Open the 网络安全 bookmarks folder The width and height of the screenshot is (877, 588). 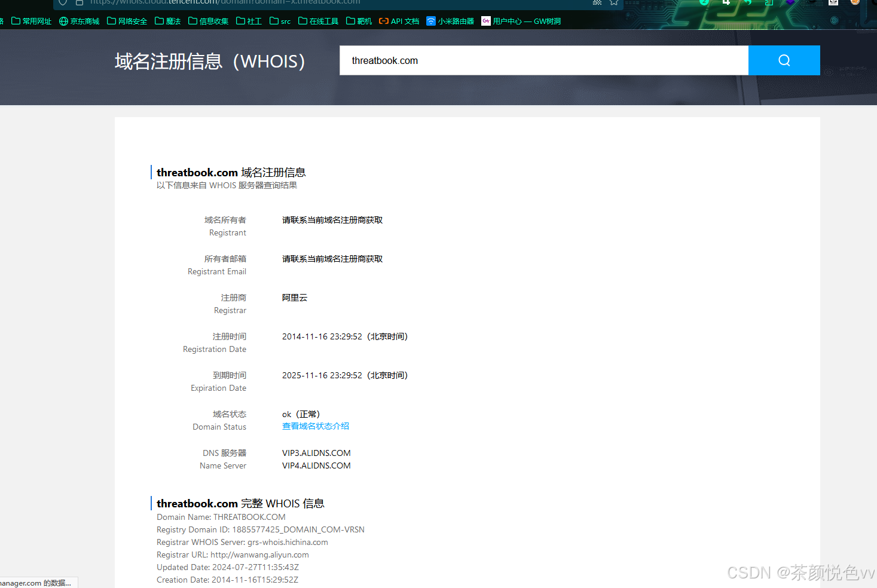(x=127, y=21)
